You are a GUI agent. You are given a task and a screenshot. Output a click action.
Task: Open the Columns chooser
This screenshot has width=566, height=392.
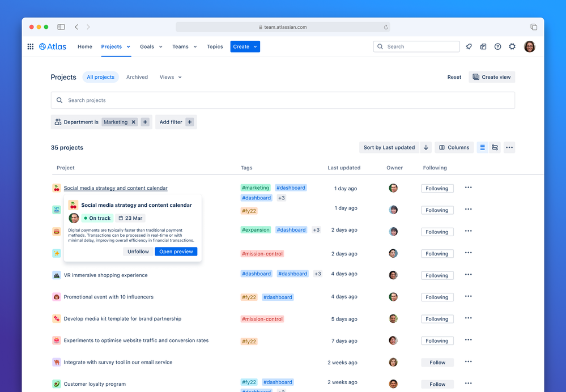tap(454, 147)
